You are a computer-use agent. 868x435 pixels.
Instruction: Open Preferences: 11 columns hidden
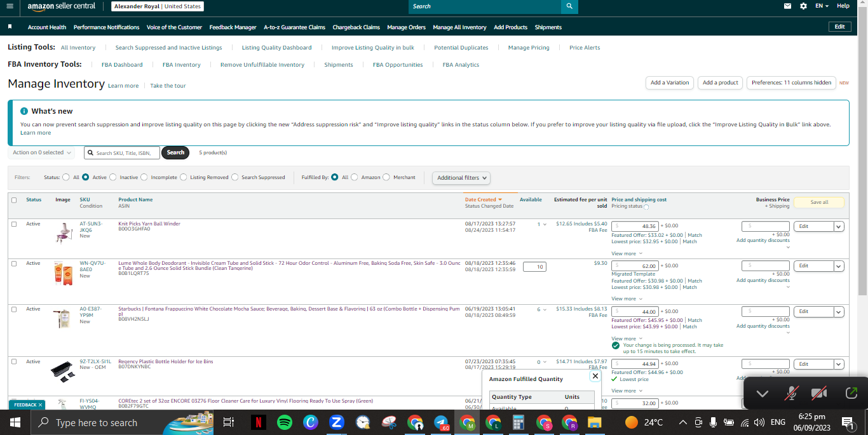click(791, 83)
